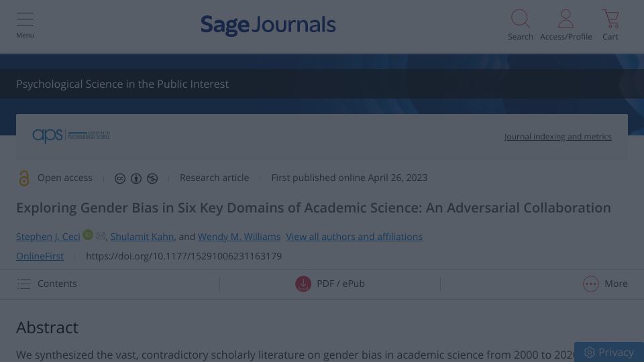Click the red PDF download icon
The width and height of the screenshot is (644, 362).
pyautogui.click(x=303, y=284)
